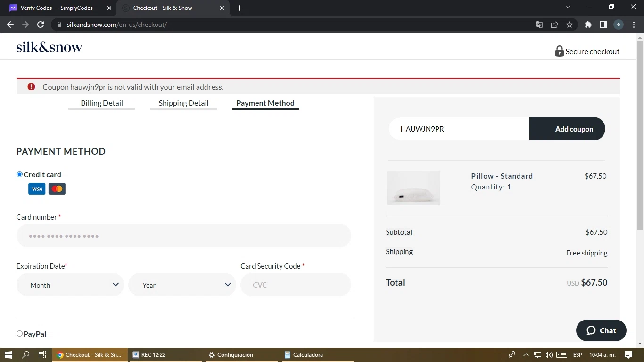Show hidden system tray icons
The height and width of the screenshot is (362, 644).
click(x=526, y=355)
